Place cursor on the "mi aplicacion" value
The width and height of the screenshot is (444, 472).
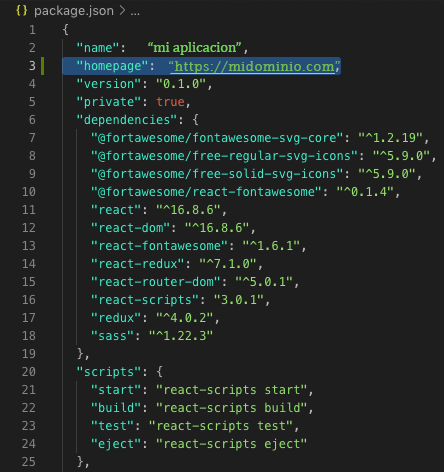pos(195,48)
